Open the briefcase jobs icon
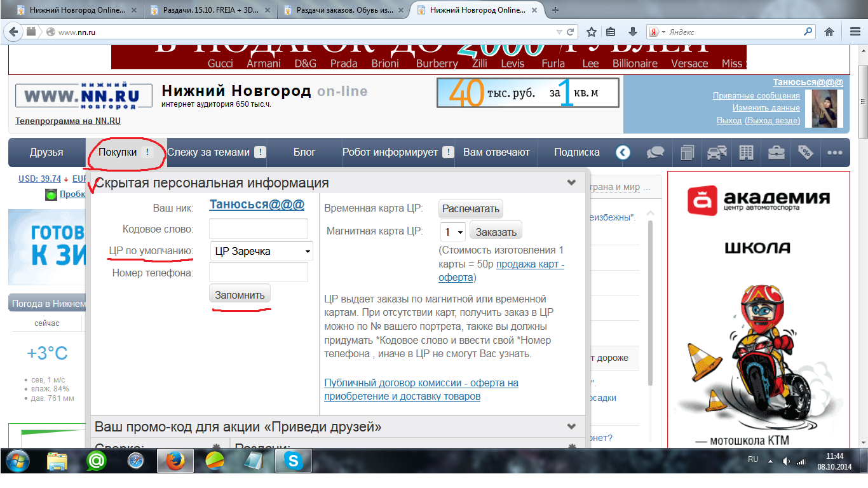 click(776, 152)
